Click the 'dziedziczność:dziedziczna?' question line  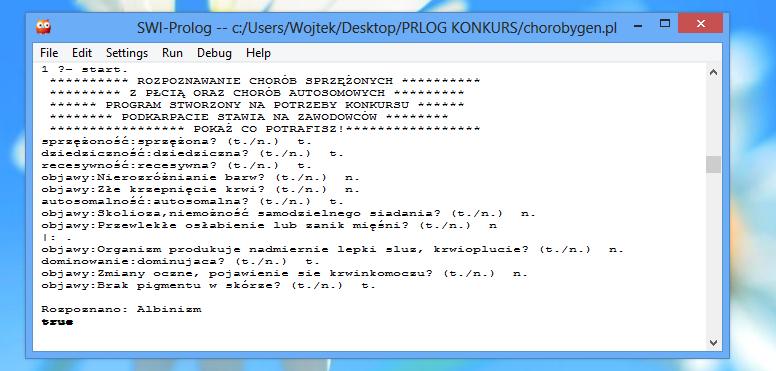click(x=192, y=153)
